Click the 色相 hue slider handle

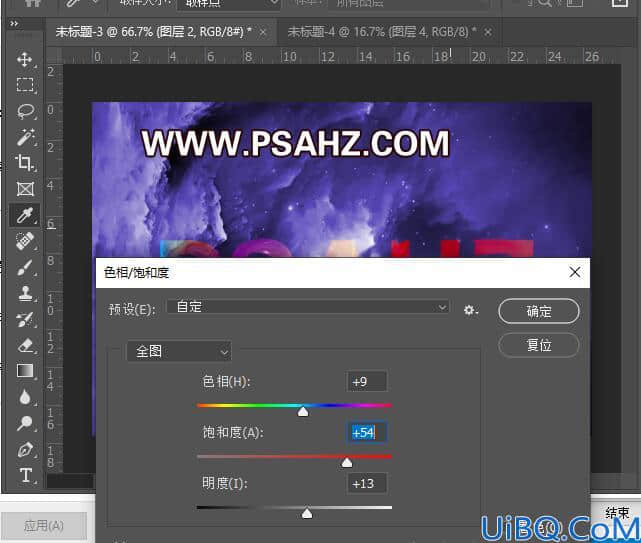pos(303,411)
